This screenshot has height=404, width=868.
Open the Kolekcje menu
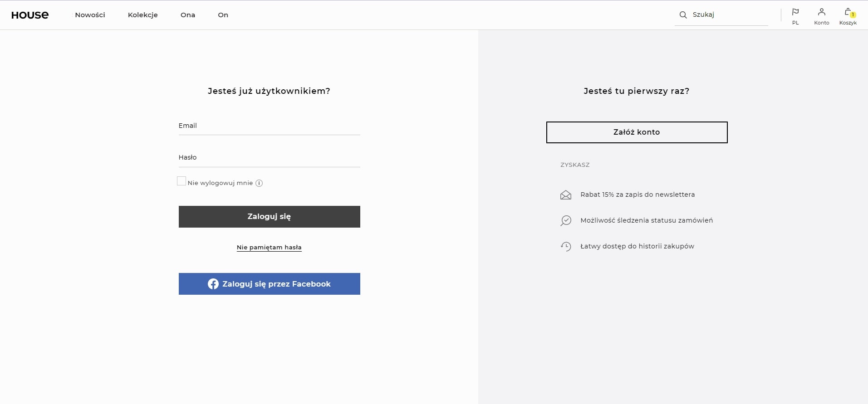coord(143,15)
